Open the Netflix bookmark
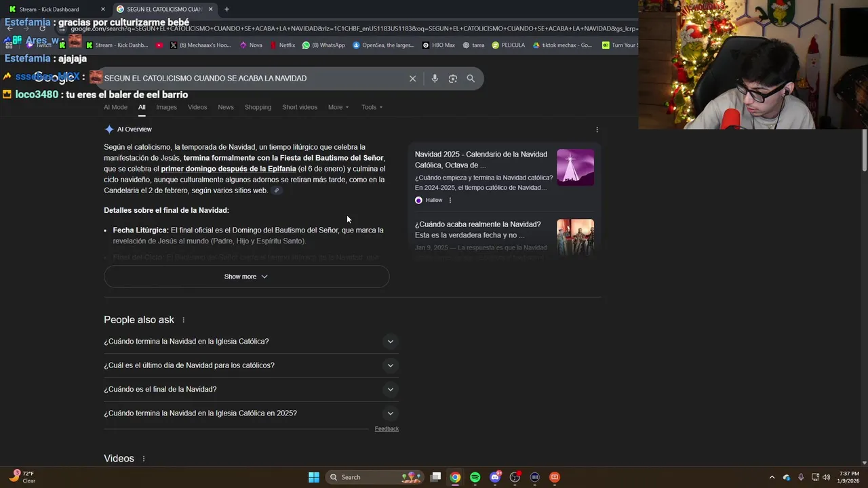The width and height of the screenshot is (868, 488). tap(282, 45)
